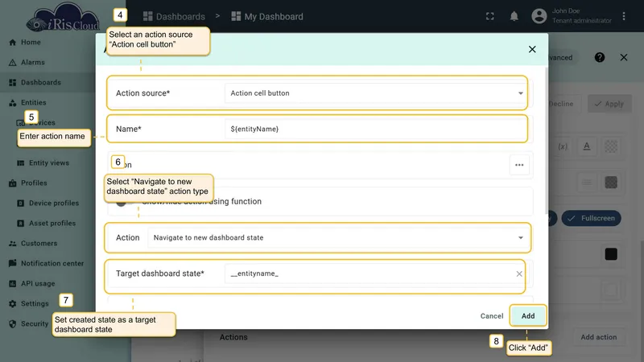Close the add action dialog

532,49
